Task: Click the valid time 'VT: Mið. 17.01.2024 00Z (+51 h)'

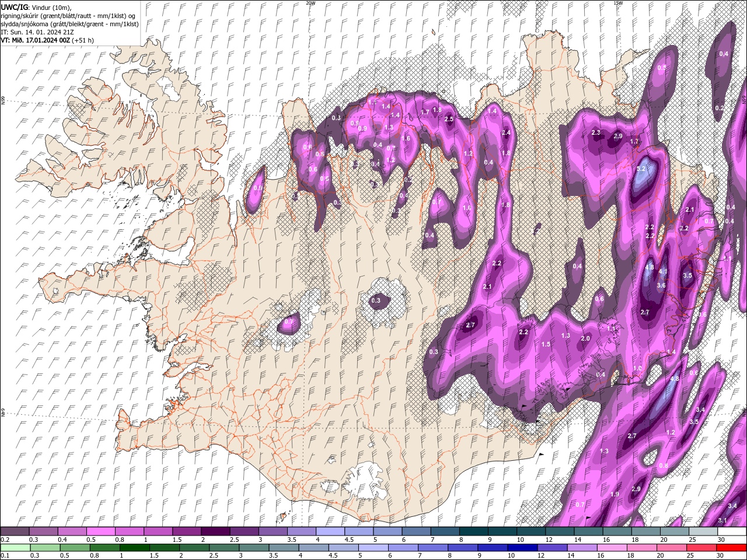Action: click(47, 40)
